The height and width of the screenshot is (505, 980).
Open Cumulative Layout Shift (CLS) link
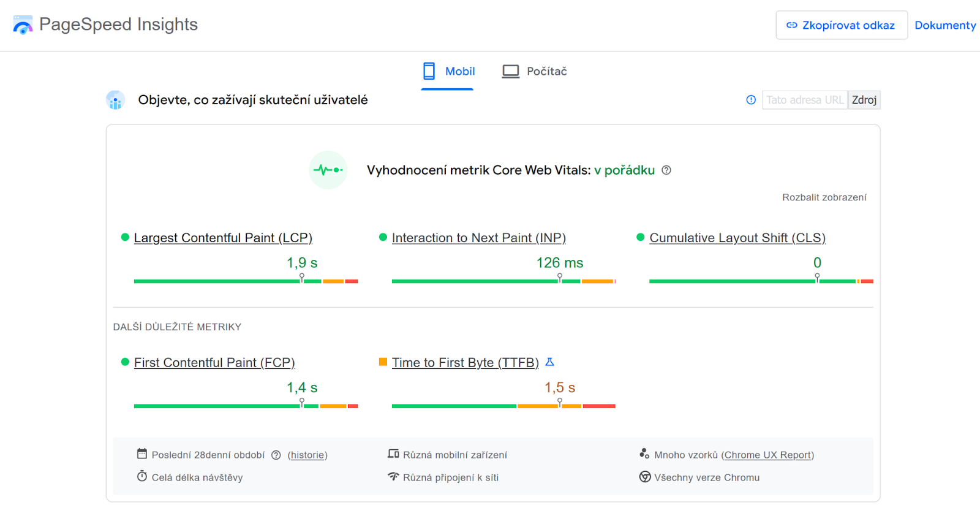737,238
